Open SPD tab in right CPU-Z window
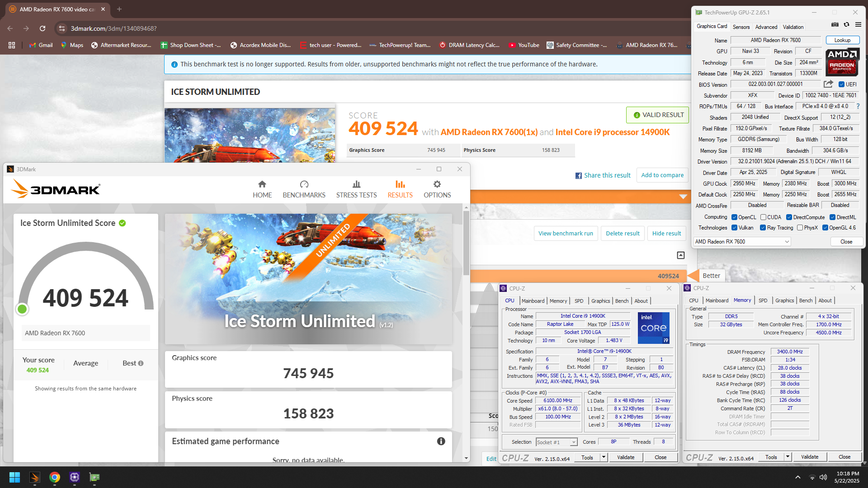The image size is (868, 488). click(x=763, y=300)
